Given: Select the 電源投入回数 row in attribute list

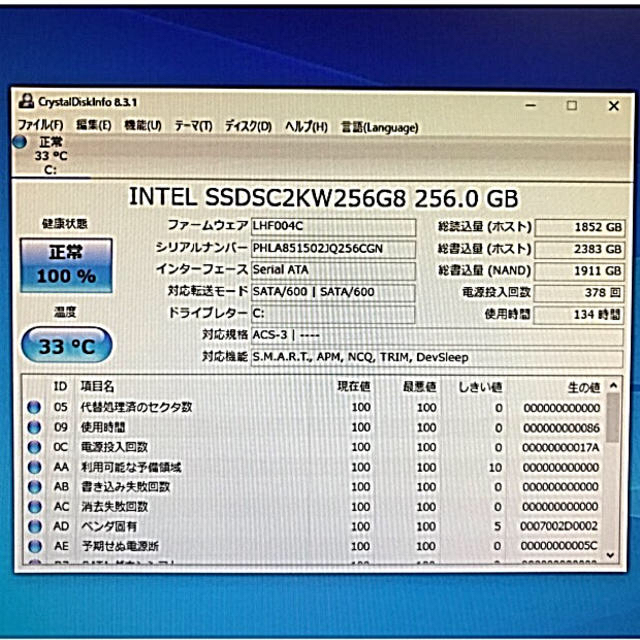Looking at the screenshot, I should click(x=314, y=447).
